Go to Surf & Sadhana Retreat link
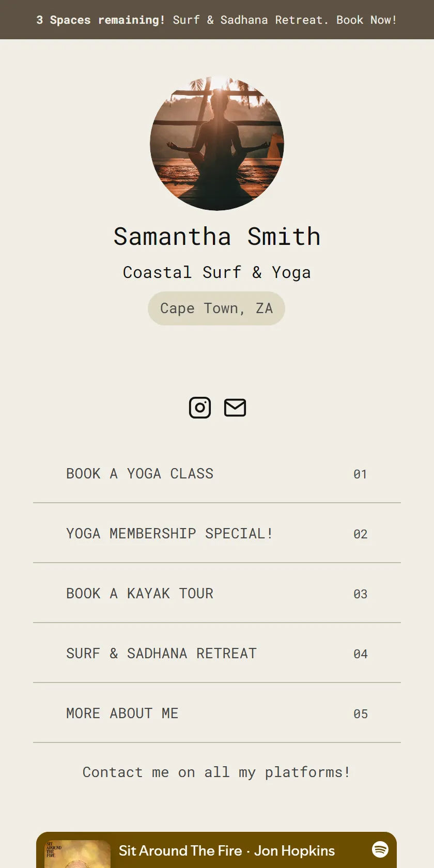 pyautogui.click(x=217, y=653)
